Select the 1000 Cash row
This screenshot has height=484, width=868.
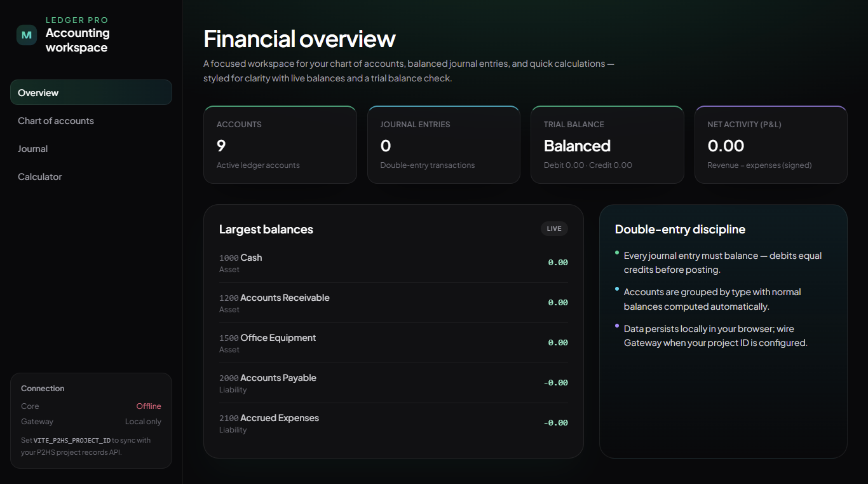[393, 263]
